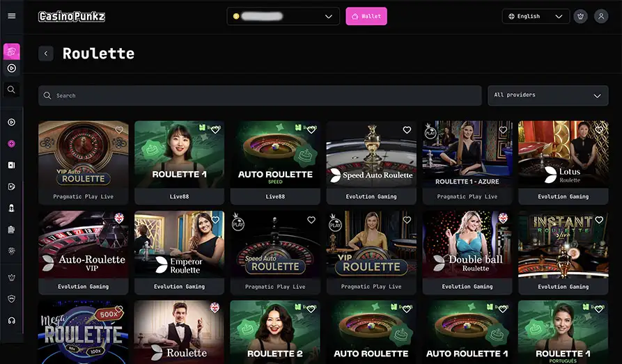
Task: Click the sidebar search magnifier icon
Action: click(12, 90)
